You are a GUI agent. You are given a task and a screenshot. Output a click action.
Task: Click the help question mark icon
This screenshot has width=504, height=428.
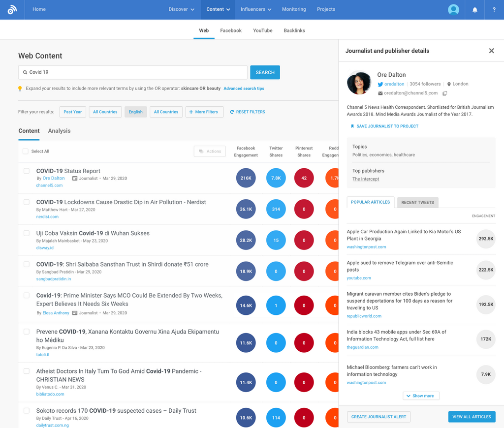[494, 9]
